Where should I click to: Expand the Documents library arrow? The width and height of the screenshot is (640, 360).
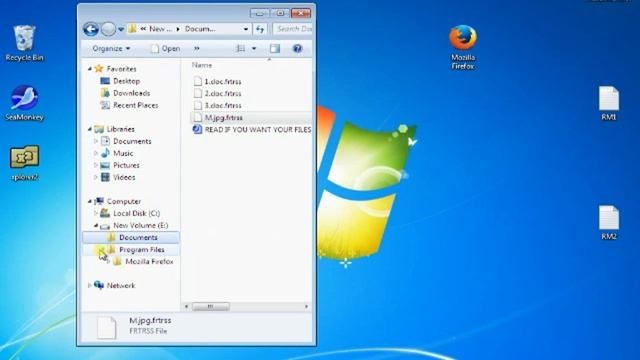96,141
